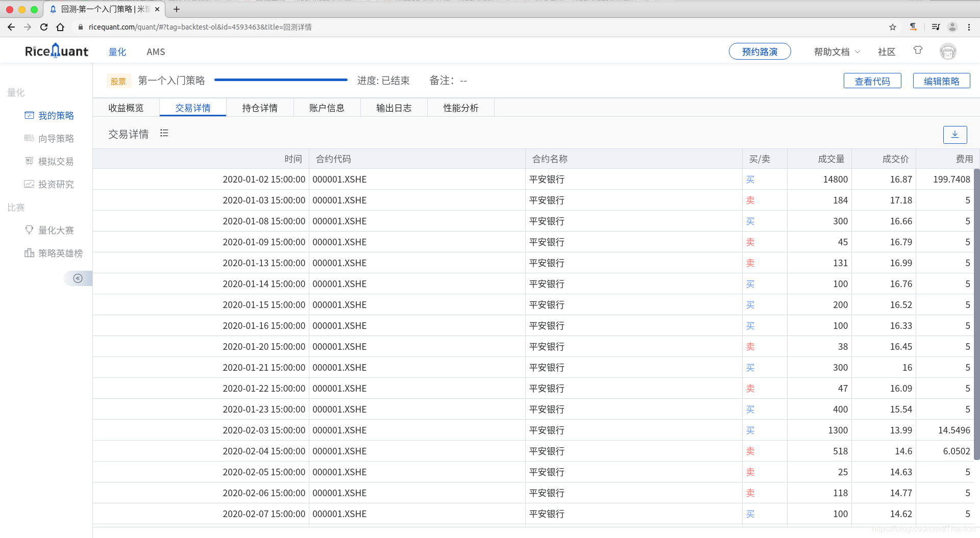Click the translate extension icon
The height and width of the screenshot is (538, 980).
[x=913, y=27]
